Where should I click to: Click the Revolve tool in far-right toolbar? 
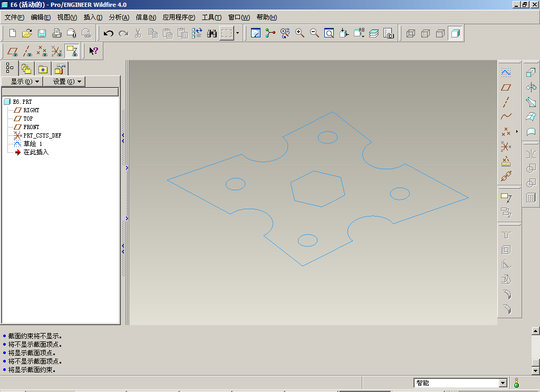pos(531,87)
